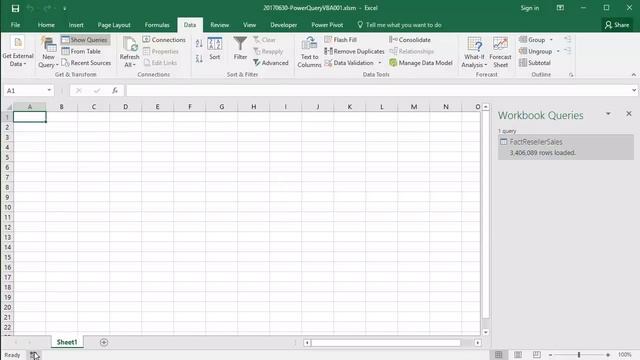Click Subtotal in Outline group
Image resolution: width=640 pixels, height=360 pixels.
[535, 63]
